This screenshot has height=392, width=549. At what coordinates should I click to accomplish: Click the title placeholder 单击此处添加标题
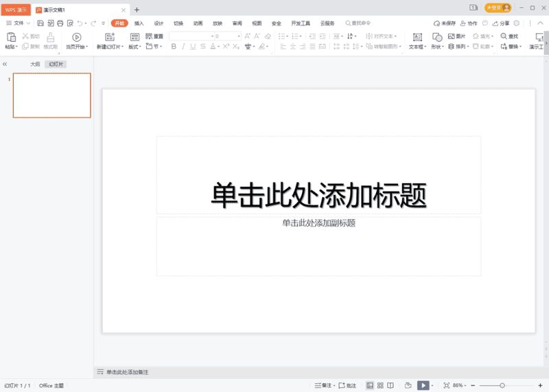coord(318,195)
